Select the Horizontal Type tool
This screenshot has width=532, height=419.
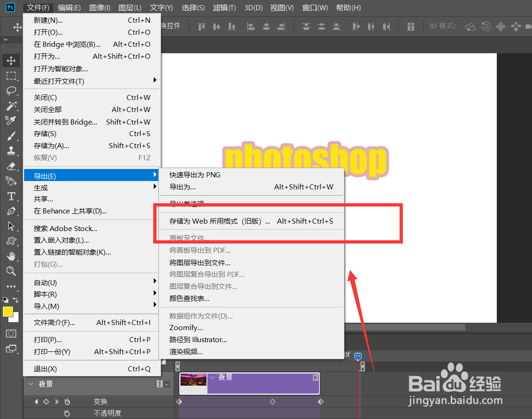coord(11,196)
